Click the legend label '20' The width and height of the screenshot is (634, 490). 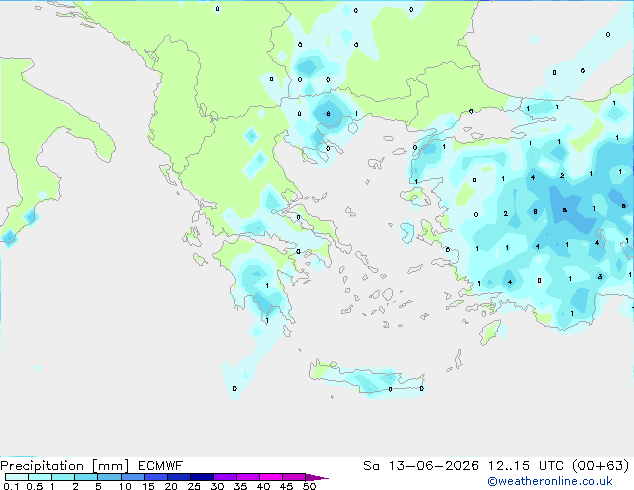pos(171,486)
